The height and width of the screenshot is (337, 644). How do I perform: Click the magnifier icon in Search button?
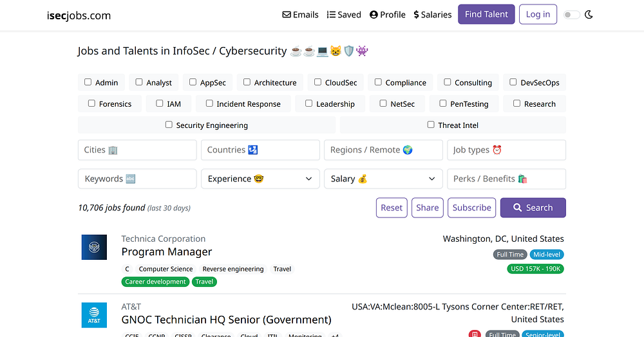click(518, 208)
